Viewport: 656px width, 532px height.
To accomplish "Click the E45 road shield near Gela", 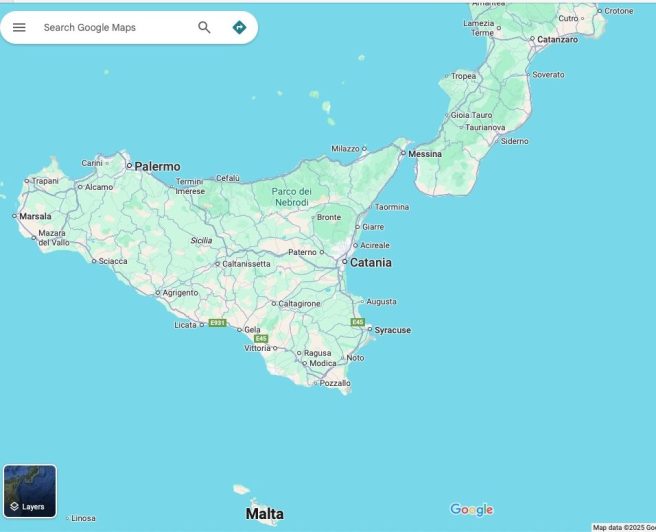I will [x=260, y=339].
